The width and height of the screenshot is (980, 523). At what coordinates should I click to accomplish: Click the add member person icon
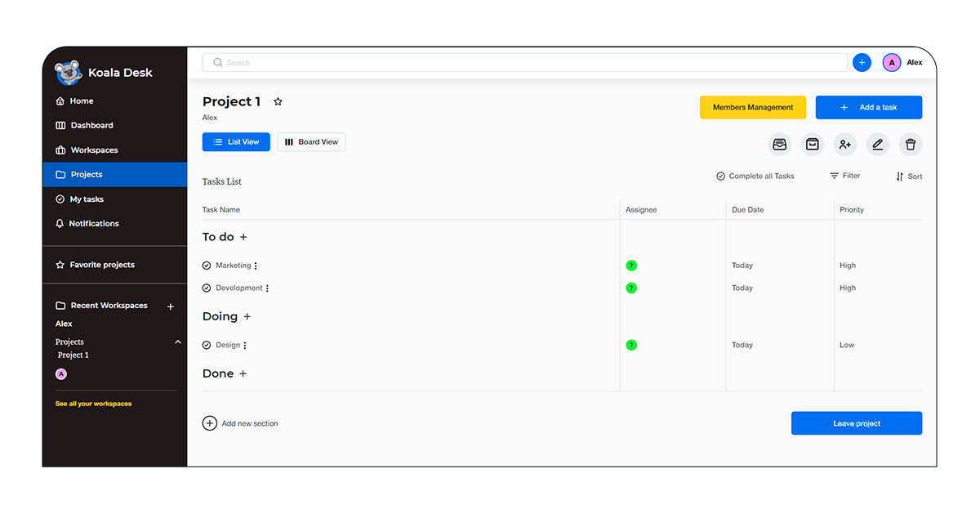point(844,145)
